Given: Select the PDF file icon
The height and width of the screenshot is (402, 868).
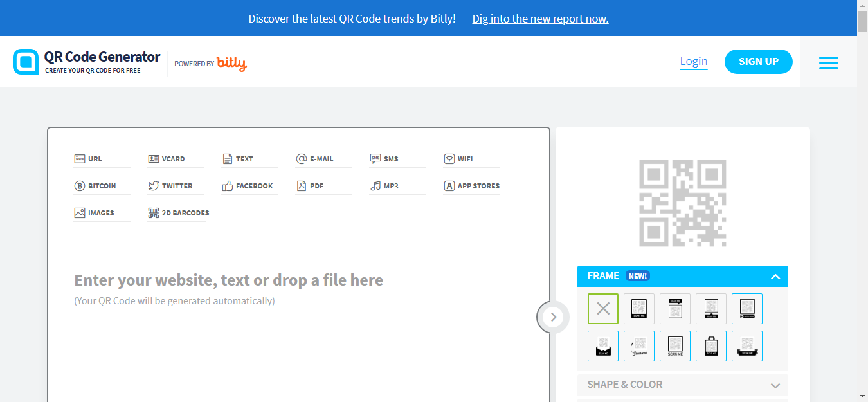Looking at the screenshot, I should [302, 186].
